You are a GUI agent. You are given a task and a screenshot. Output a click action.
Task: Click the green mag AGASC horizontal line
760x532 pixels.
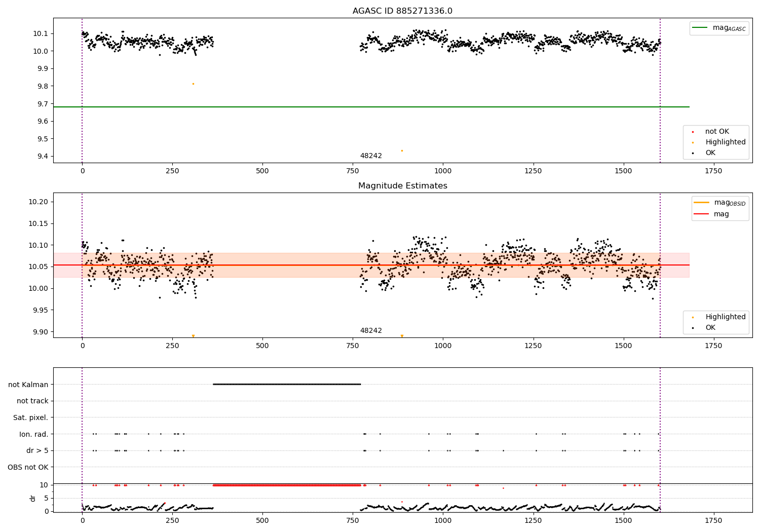tap(371, 107)
